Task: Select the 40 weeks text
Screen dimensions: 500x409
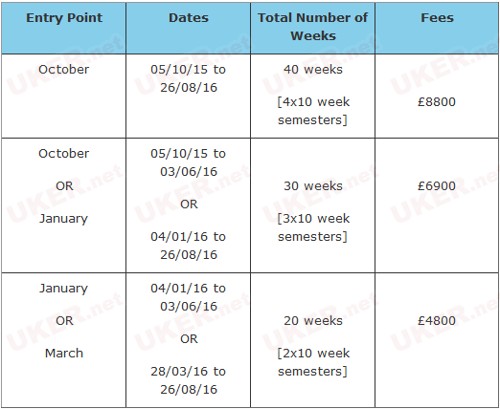Action: click(313, 69)
